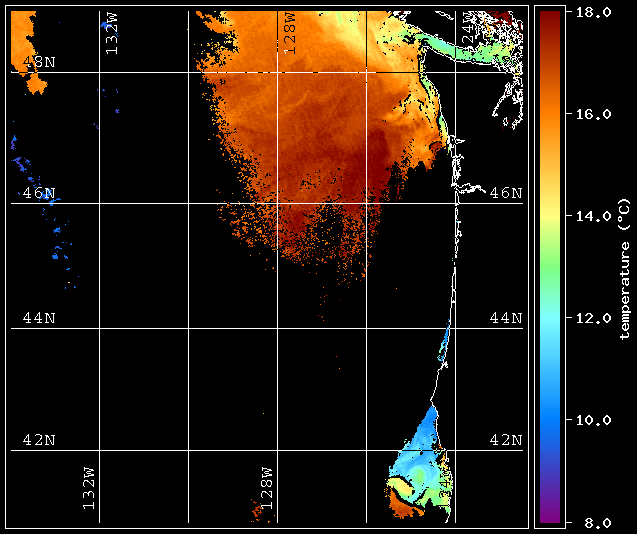This screenshot has height=534, width=637.
Task: Click the top 128W longitude label
Action: click(290, 34)
